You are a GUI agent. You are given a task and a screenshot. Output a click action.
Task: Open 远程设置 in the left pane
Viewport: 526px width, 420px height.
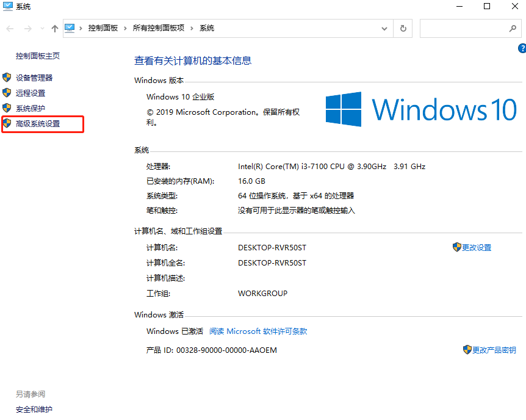click(x=32, y=93)
